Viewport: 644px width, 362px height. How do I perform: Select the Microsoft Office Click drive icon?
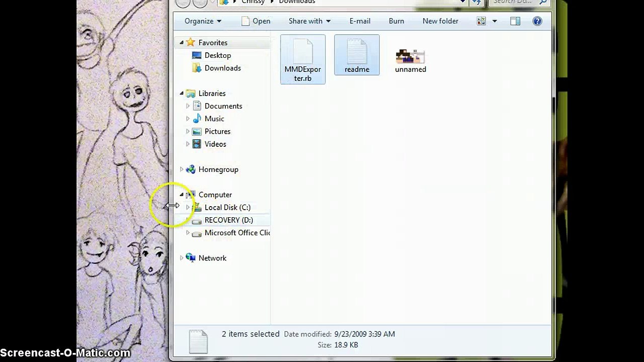pos(197,233)
